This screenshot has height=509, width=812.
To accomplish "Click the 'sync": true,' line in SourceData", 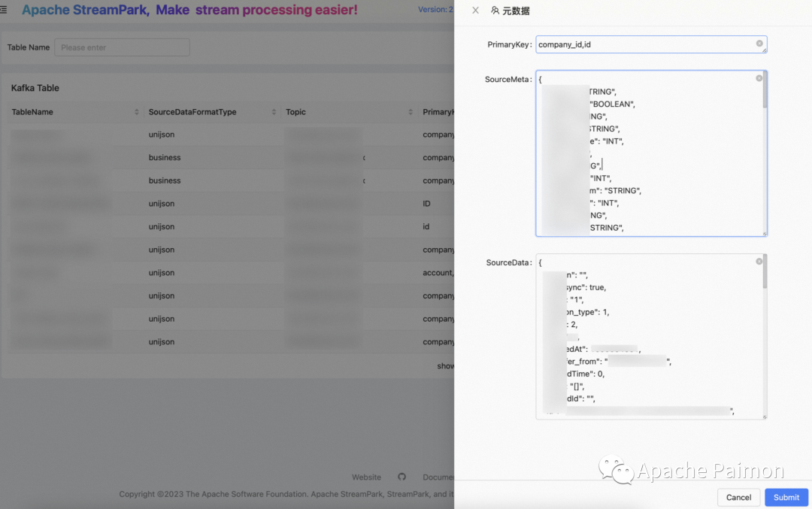I will [586, 287].
